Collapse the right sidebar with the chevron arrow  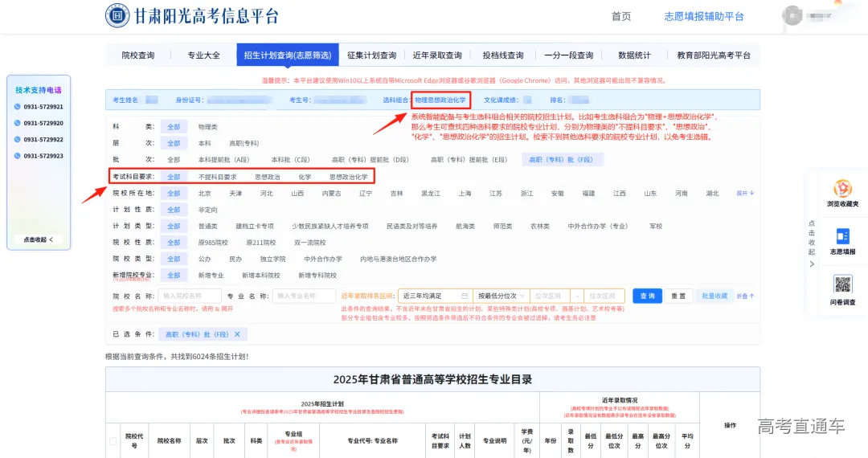tap(812, 264)
